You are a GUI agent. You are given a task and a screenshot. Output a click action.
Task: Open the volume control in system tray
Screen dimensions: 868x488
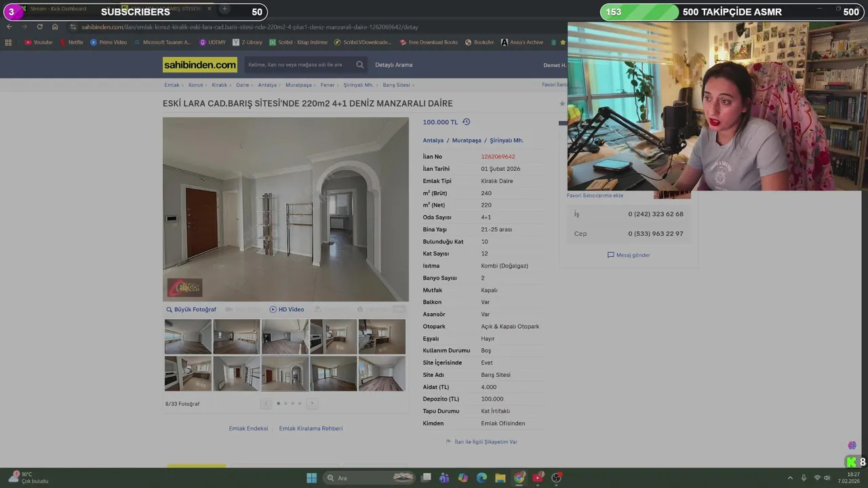tap(827, 478)
